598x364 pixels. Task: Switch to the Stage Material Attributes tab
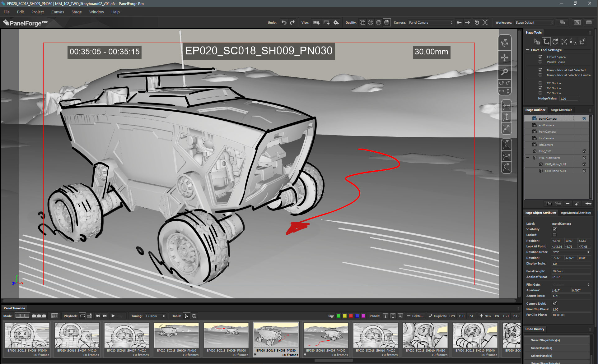click(x=576, y=213)
